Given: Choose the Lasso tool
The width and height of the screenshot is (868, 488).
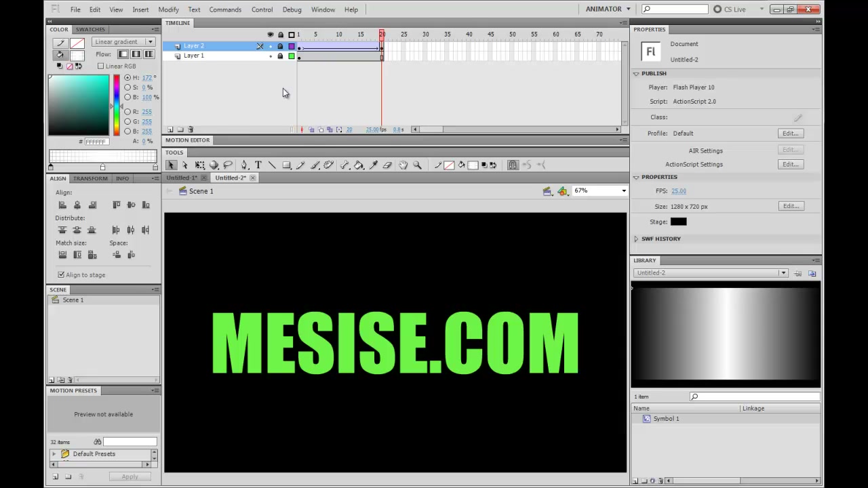Looking at the screenshot, I should (x=228, y=165).
